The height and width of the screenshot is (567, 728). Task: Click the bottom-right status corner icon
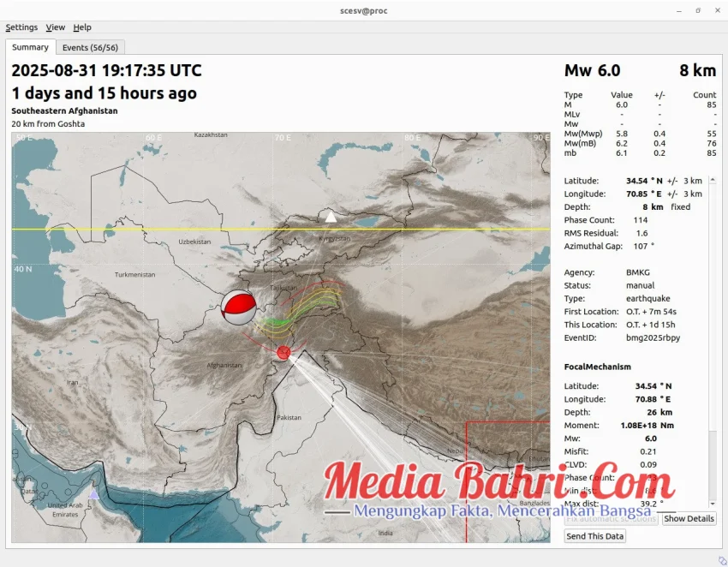[722, 561]
